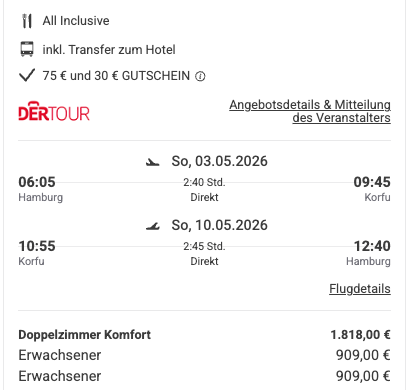The height and width of the screenshot is (390, 410).
Task: Open the Gutschein info circle icon
Action: 200,77
